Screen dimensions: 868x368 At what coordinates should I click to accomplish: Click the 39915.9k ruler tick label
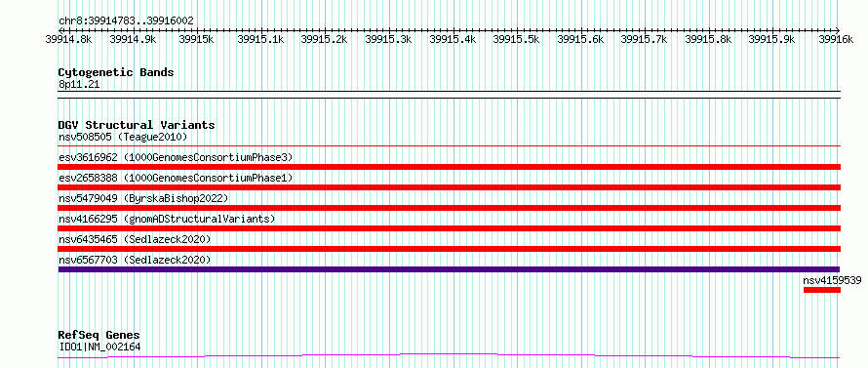(772, 39)
